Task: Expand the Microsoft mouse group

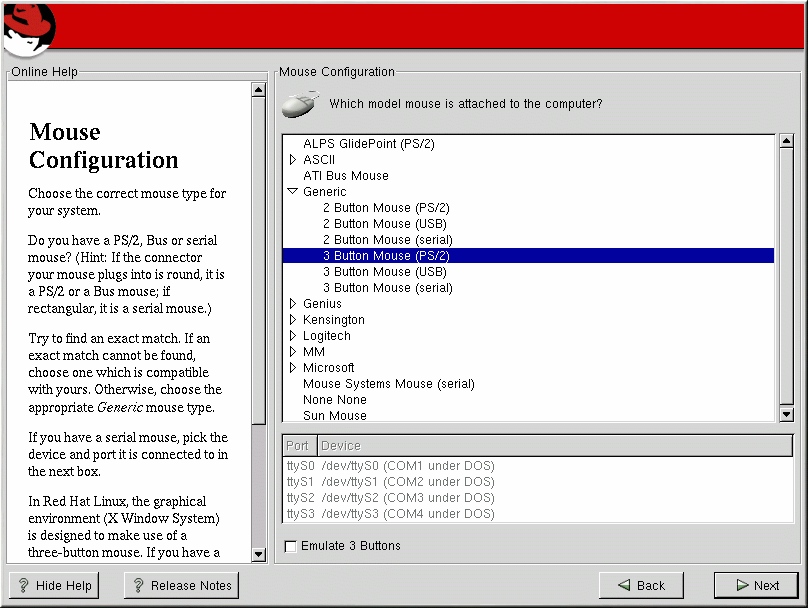Action: click(x=293, y=367)
